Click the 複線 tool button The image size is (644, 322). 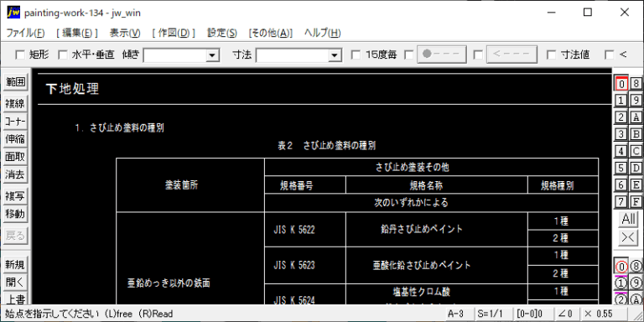pos(15,104)
